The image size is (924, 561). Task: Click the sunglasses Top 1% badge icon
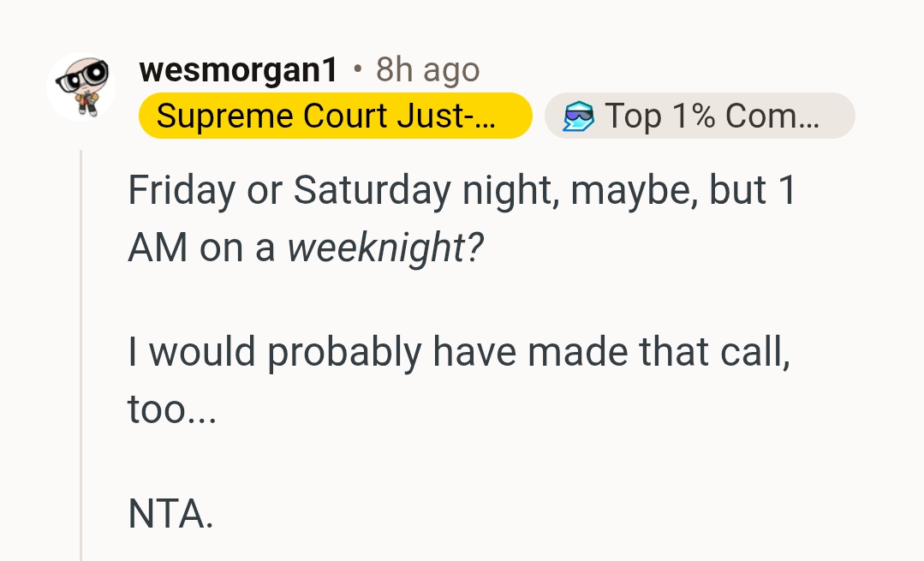coord(578,116)
